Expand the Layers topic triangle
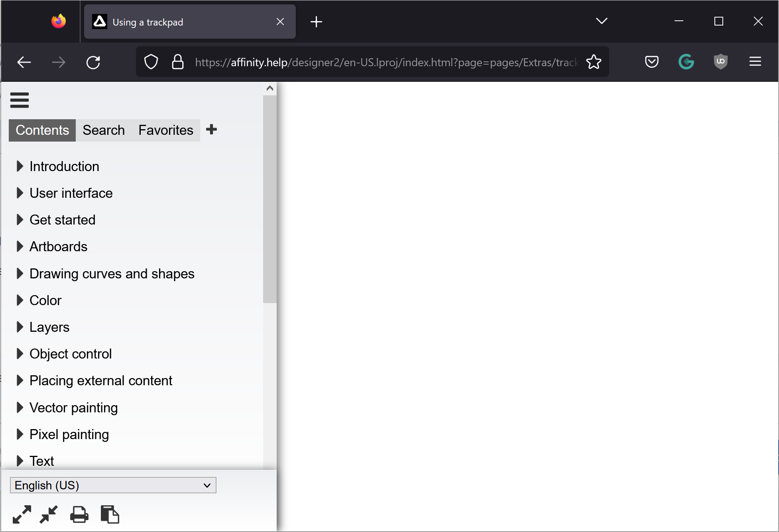Viewport: 779px width, 532px height. click(x=20, y=327)
